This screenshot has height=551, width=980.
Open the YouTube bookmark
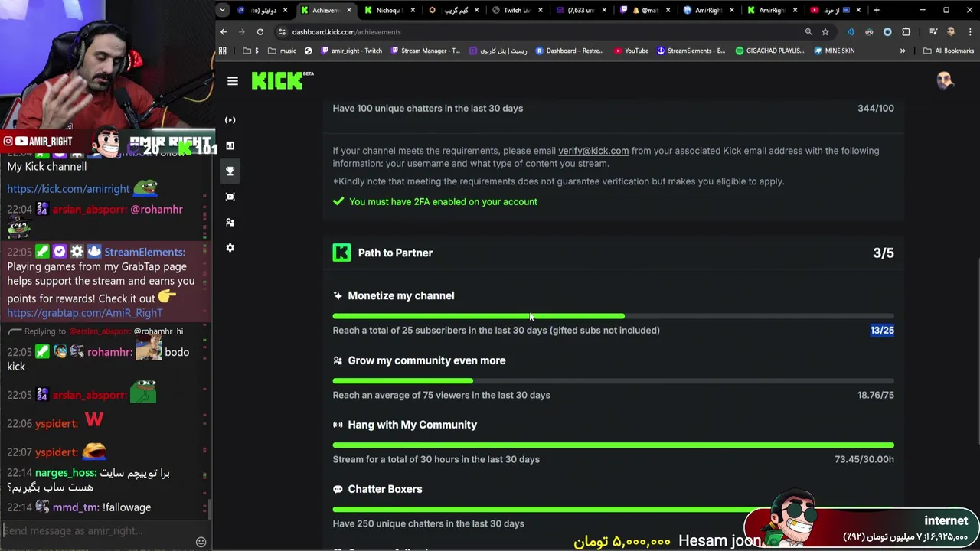[x=630, y=51]
